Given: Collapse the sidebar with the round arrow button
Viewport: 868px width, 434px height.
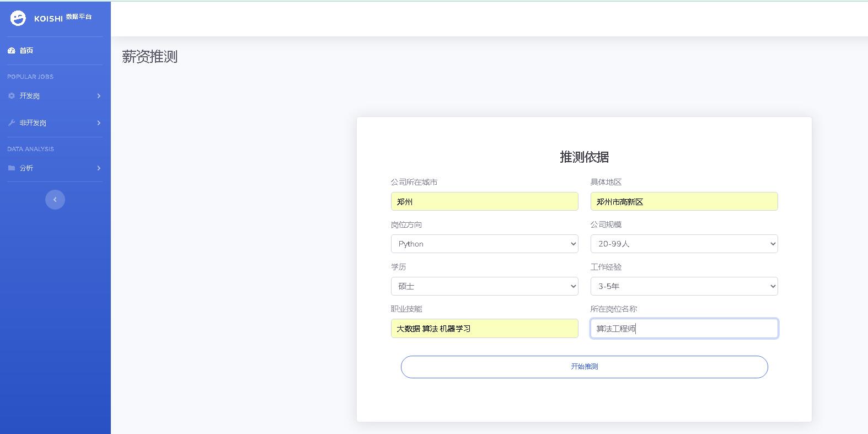Looking at the screenshot, I should point(55,200).
